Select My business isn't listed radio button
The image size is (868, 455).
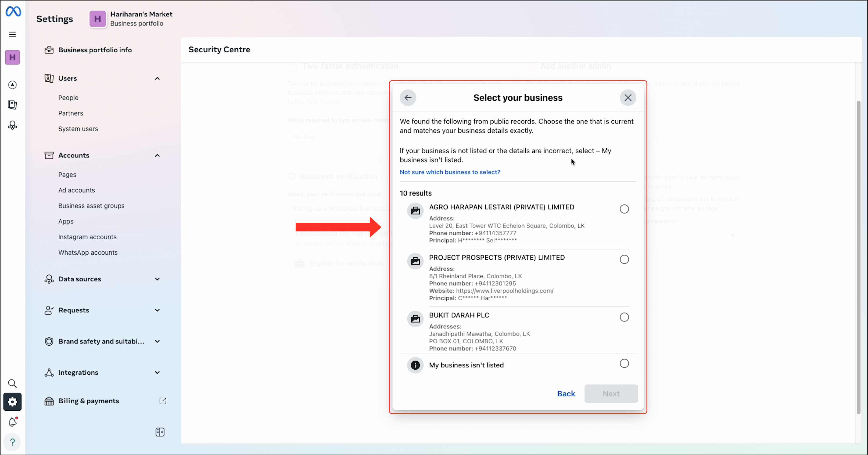coord(624,363)
